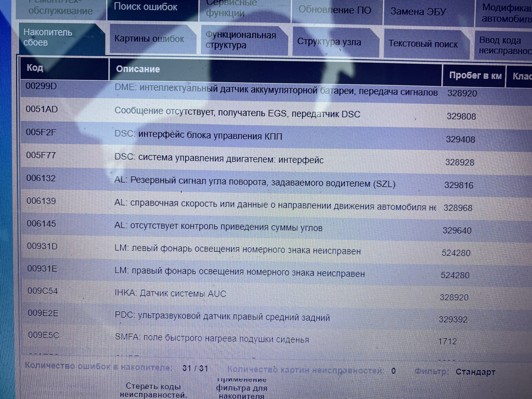
Task: Switch to Картины ошибок sub-tab
Action: tap(153, 39)
